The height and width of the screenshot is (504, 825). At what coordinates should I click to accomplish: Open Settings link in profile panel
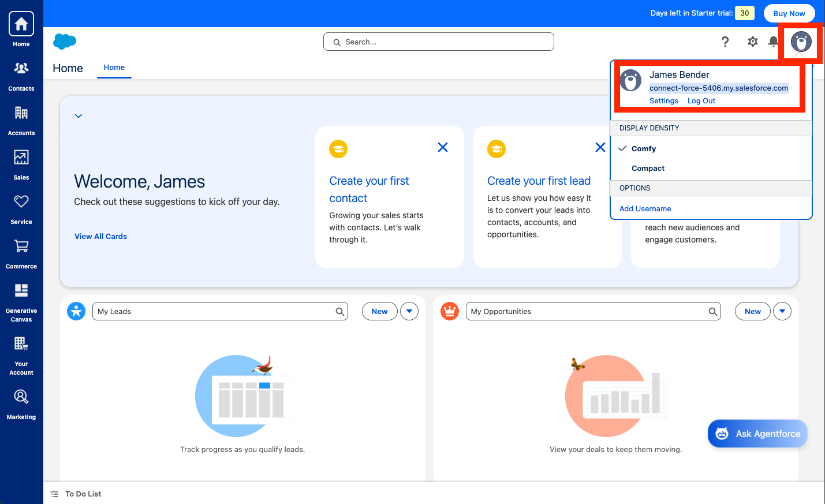coord(664,100)
